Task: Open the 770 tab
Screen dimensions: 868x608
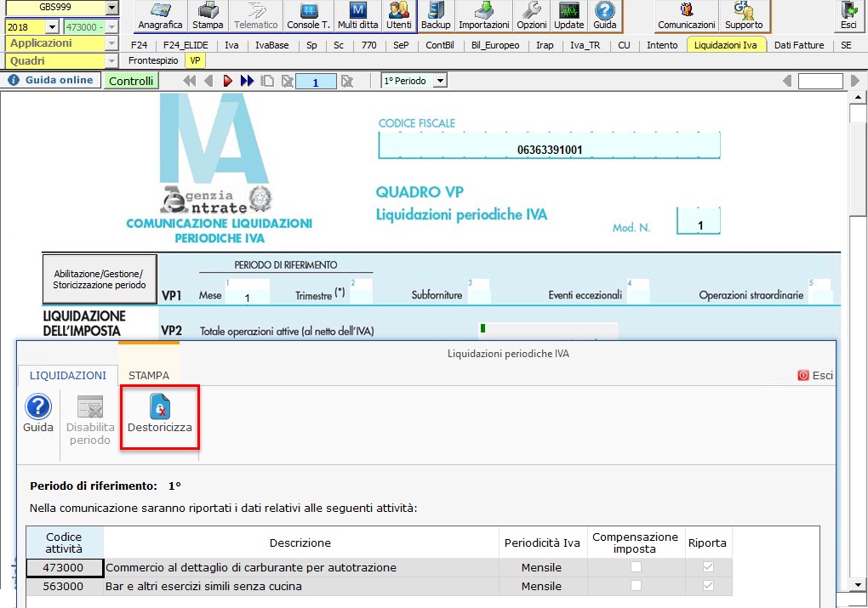Action: coord(368,45)
